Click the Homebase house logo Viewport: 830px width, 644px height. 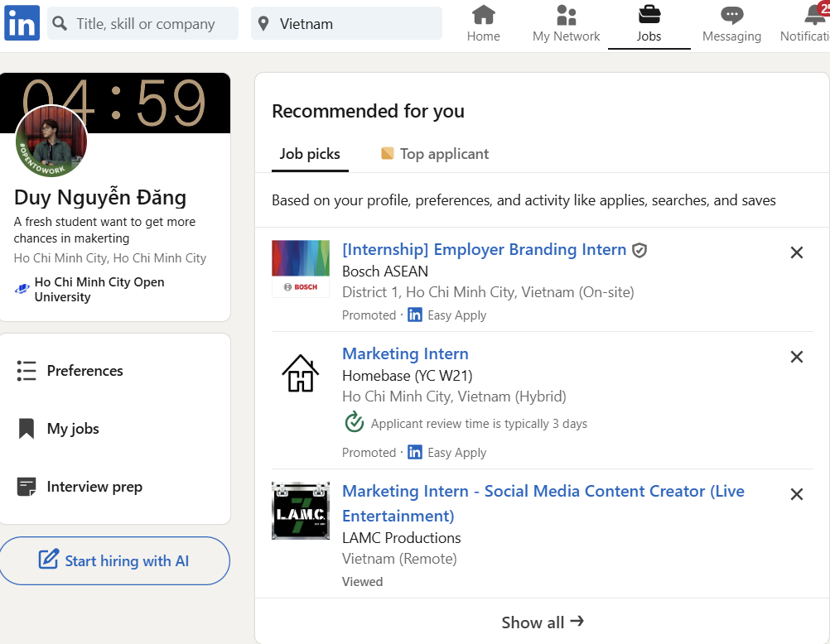click(301, 373)
